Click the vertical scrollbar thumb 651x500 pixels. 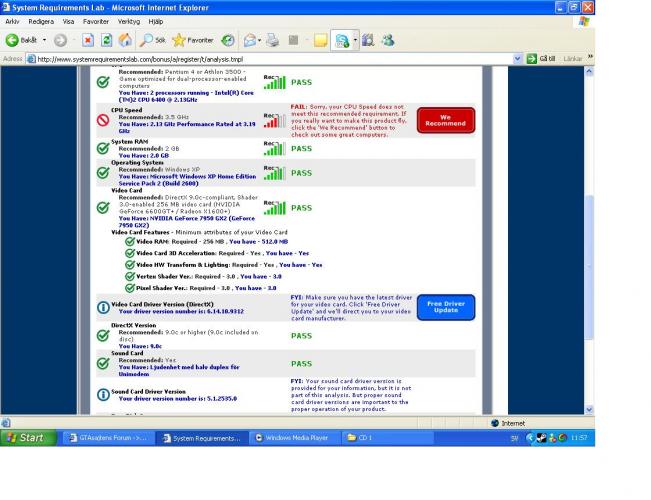[589, 268]
